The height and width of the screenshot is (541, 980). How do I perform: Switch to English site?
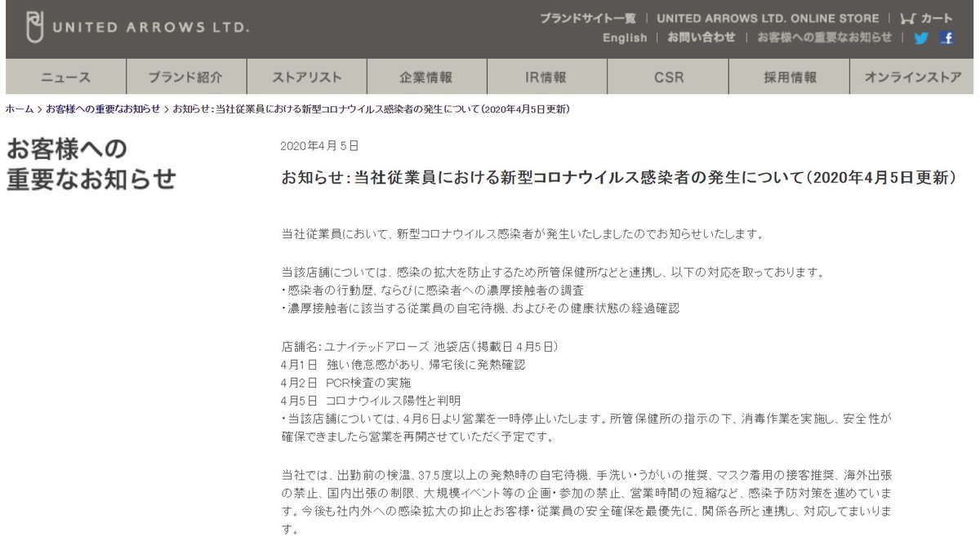click(625, 38)
